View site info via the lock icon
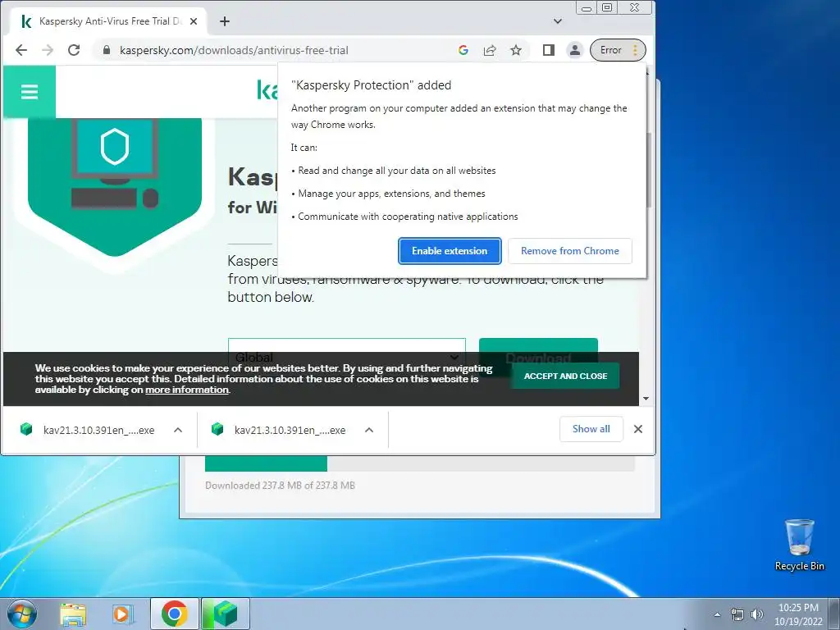Screen dimensions: 840x630 pos(106,50)
